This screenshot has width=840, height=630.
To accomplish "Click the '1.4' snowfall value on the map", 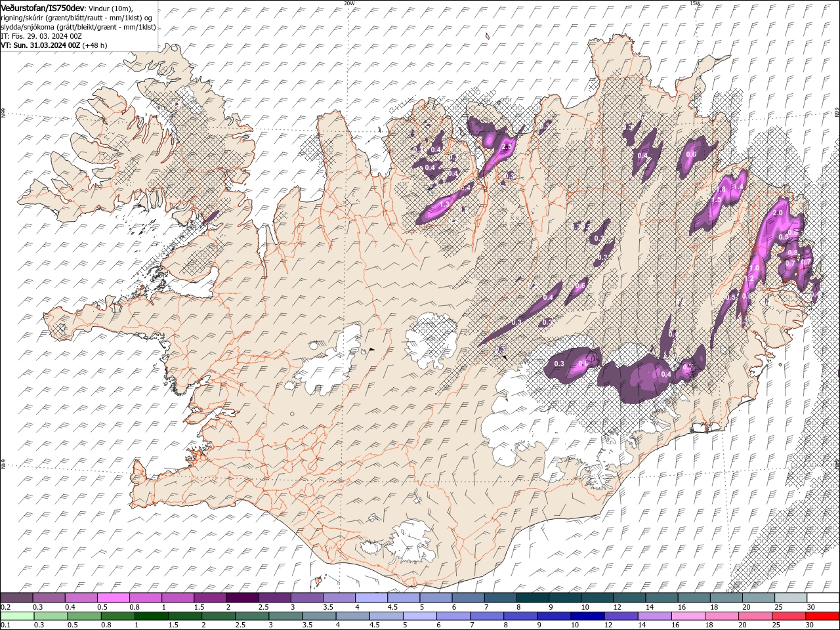I will click(738, 187).
